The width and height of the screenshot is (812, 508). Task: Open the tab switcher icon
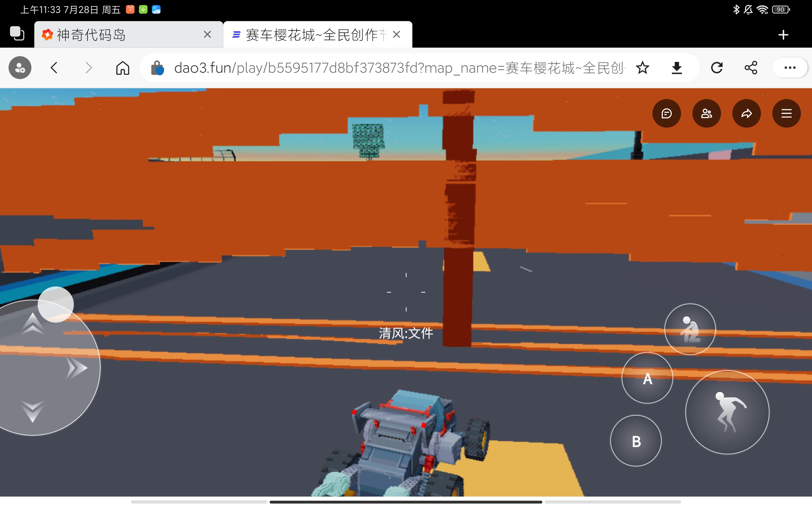click(x=17, y=34)
